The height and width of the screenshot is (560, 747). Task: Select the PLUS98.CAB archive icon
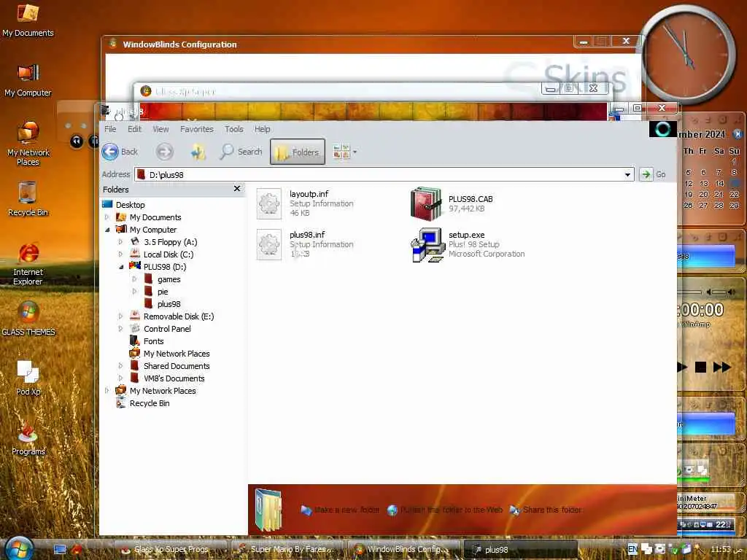[426, 204]
